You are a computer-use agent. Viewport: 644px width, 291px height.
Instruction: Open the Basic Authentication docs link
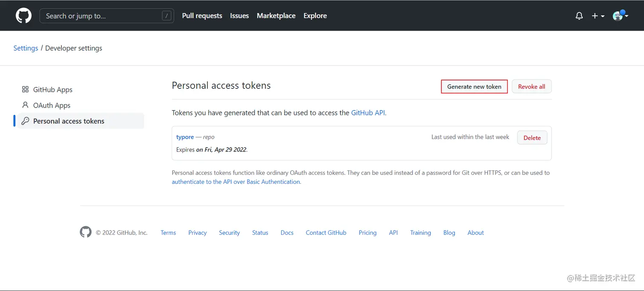[x=236, y=182]
